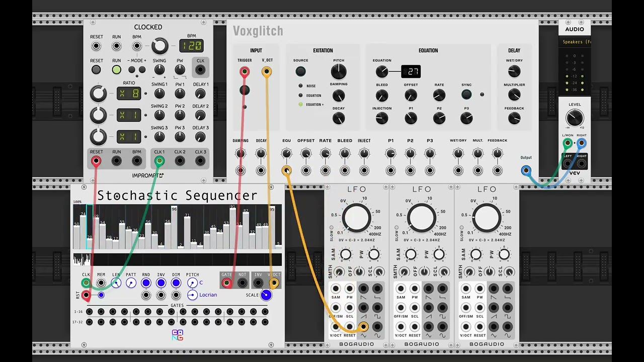Image resolution: width=644 pixels, height=362 pixels.
Task: Click the third LFO V/OCT input jack
Action: [x=466, y=327]
